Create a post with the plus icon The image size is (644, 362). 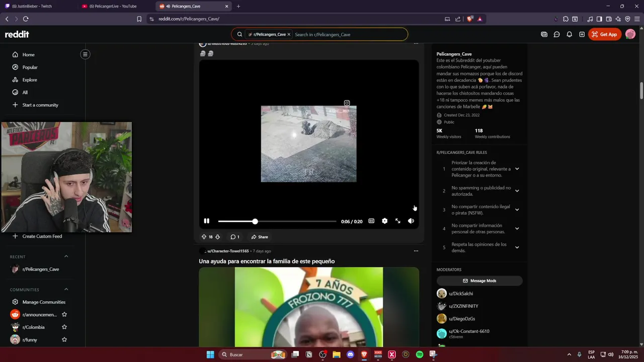[x=582, y=35]
